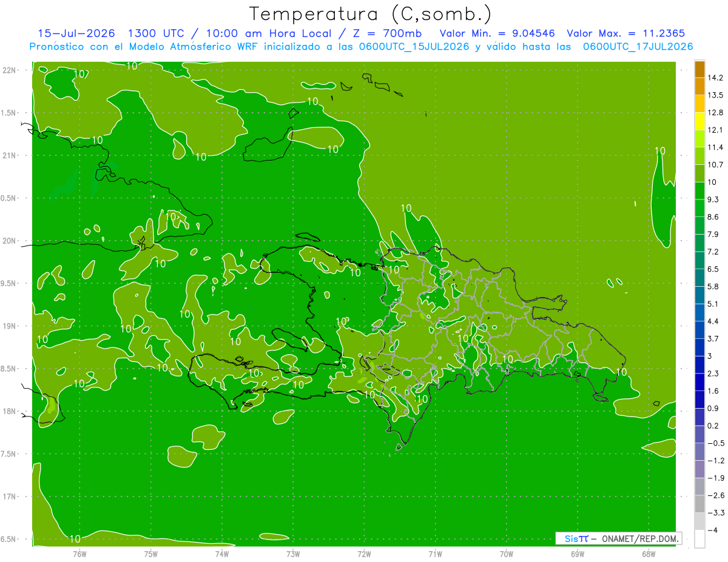Viewport: 728px width, 562px height.
Task: Click the '70W' longitude axis label
Action: (x=507, y=554)
